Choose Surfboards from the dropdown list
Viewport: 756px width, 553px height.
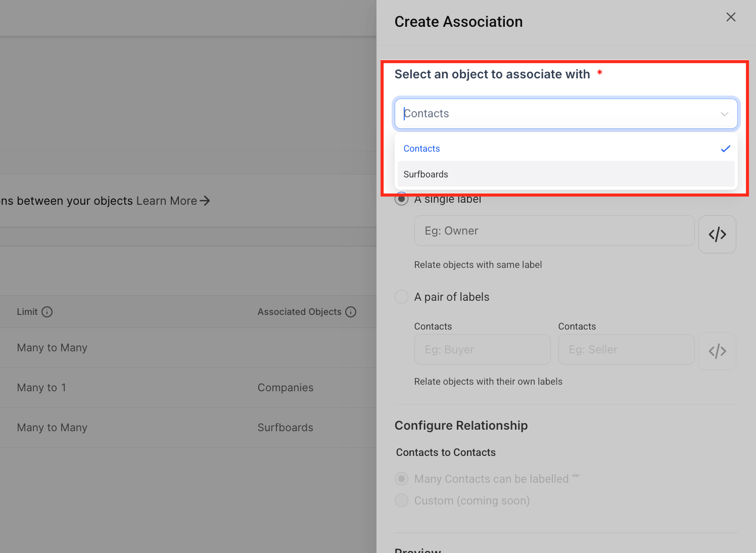[x=566, y=174]
